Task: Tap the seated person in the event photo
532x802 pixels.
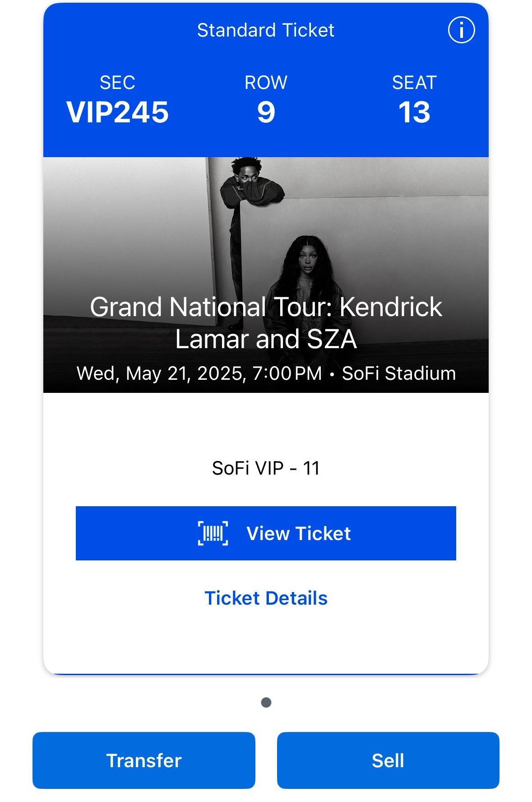Action: coord(307,271)
